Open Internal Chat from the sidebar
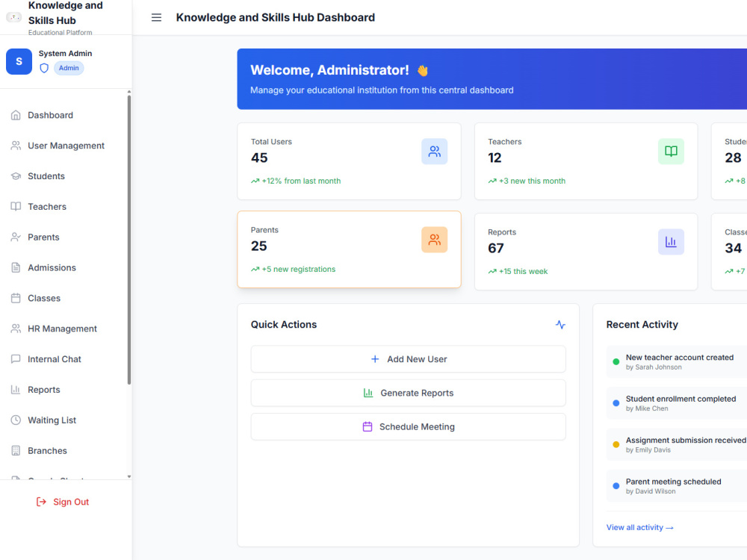 pyautogui.click(x=65, y=359)
